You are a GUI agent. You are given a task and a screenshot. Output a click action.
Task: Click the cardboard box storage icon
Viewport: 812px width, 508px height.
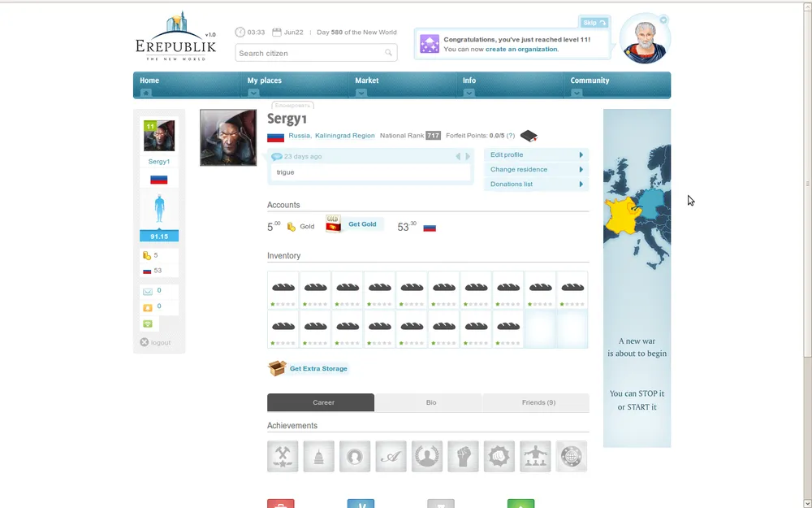pyautogui.click(x=277, y=368)
